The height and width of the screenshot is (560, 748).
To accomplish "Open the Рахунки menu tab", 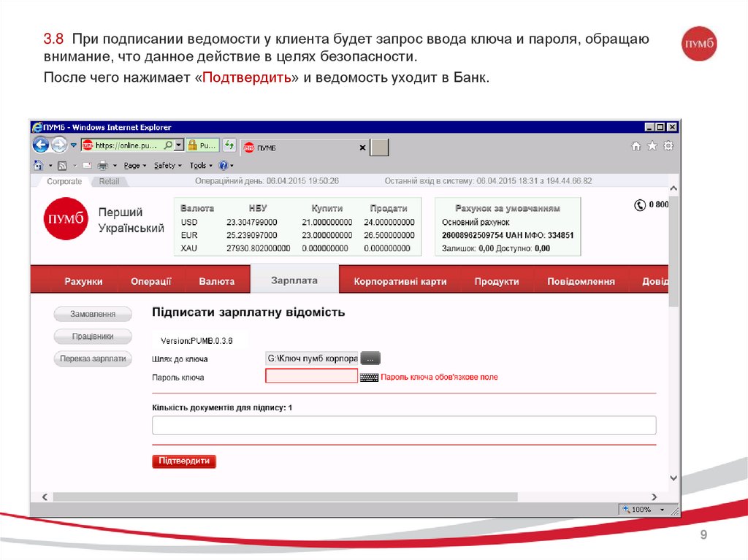I will 83,281.
